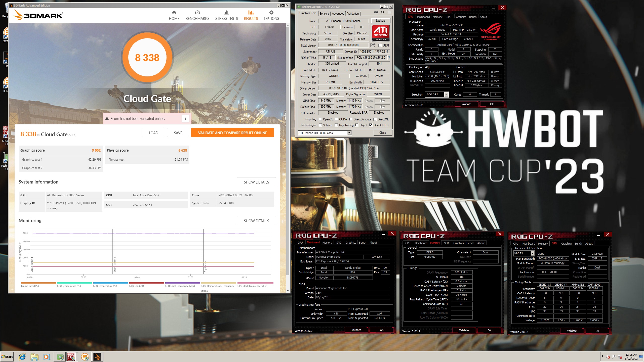The height and width of the screenshot is (362, 644).
Task: Open the GPU-Z hamburger menu
Action: tap(389, 12)
